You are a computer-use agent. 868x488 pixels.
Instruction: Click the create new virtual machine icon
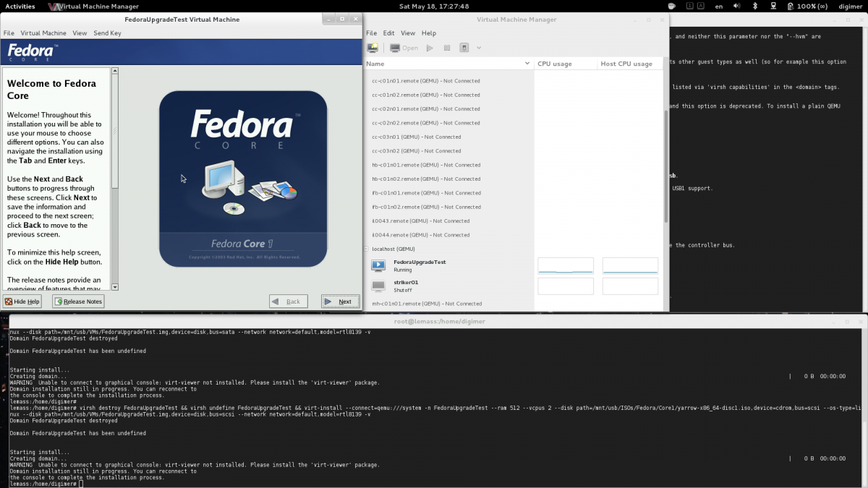373,48
